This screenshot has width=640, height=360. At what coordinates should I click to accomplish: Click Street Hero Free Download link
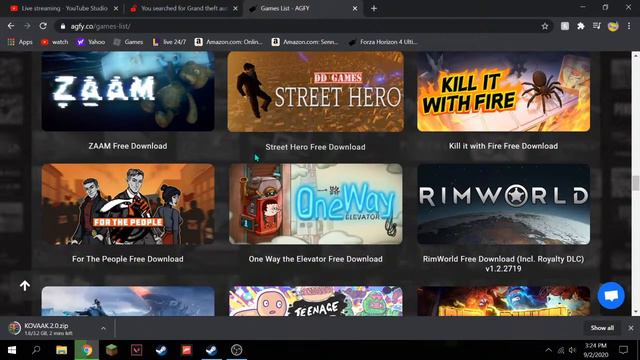[x=316, y=147]
